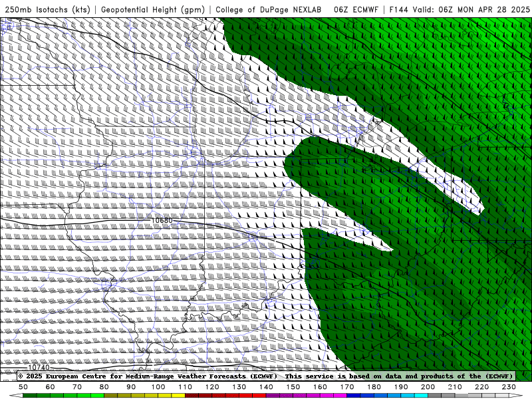This screenshot has width=532, height=399.
Task: Click the 190 value on the color scale
Action: (x=401, y=387)
